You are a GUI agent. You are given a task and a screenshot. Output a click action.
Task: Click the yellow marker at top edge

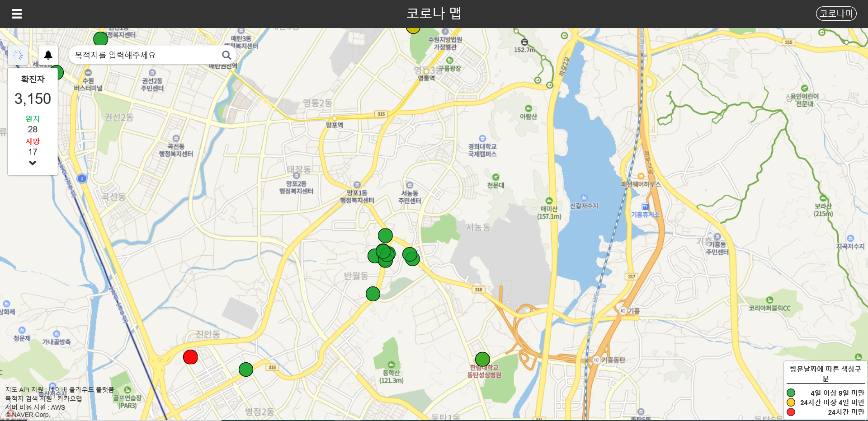click(x=413, y=29)
